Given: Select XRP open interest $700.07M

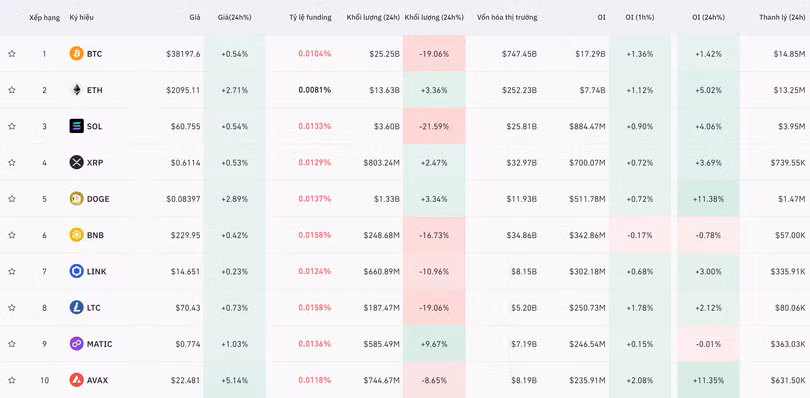Looking at the screenshot, I should (587, 163).
